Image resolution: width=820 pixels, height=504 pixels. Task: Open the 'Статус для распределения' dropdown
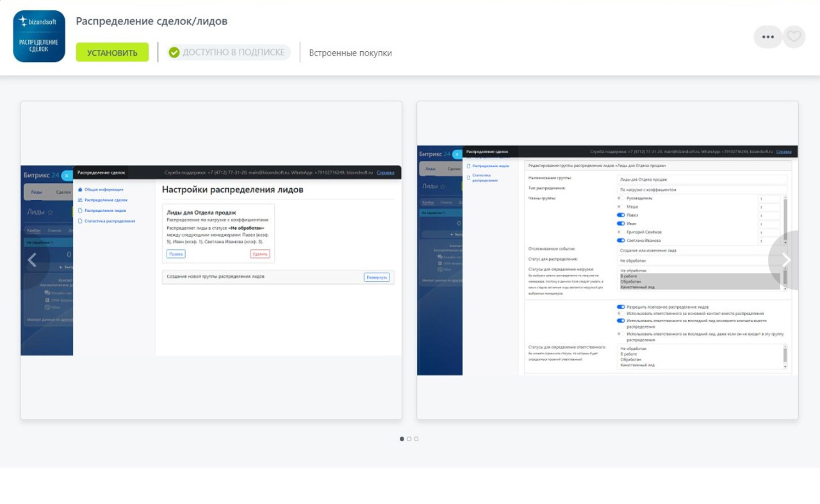tap(701, 261)
